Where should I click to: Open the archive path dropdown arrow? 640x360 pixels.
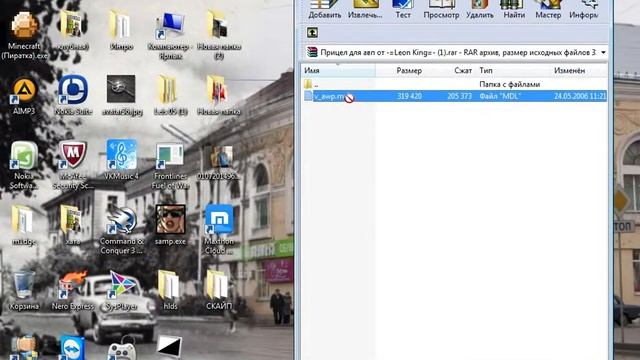[x=603, y=52]
